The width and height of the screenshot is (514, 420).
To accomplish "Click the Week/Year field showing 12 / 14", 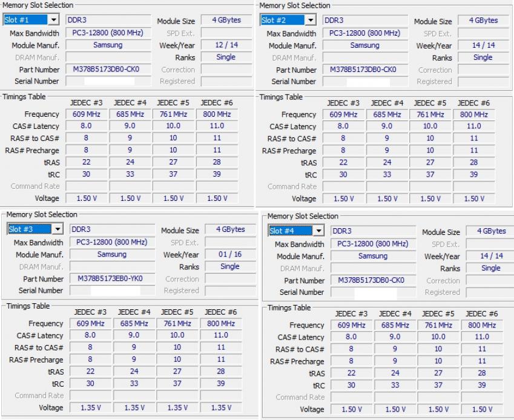I will 226,45.
